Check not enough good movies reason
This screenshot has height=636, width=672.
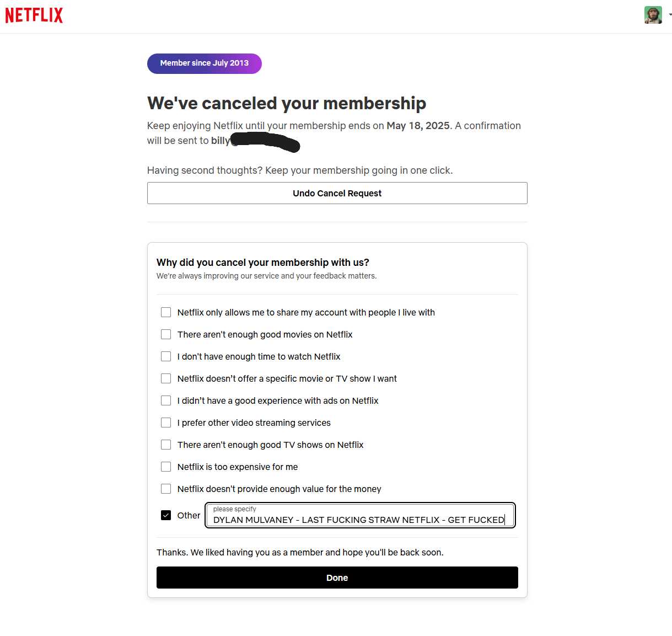tap(166, 334)
